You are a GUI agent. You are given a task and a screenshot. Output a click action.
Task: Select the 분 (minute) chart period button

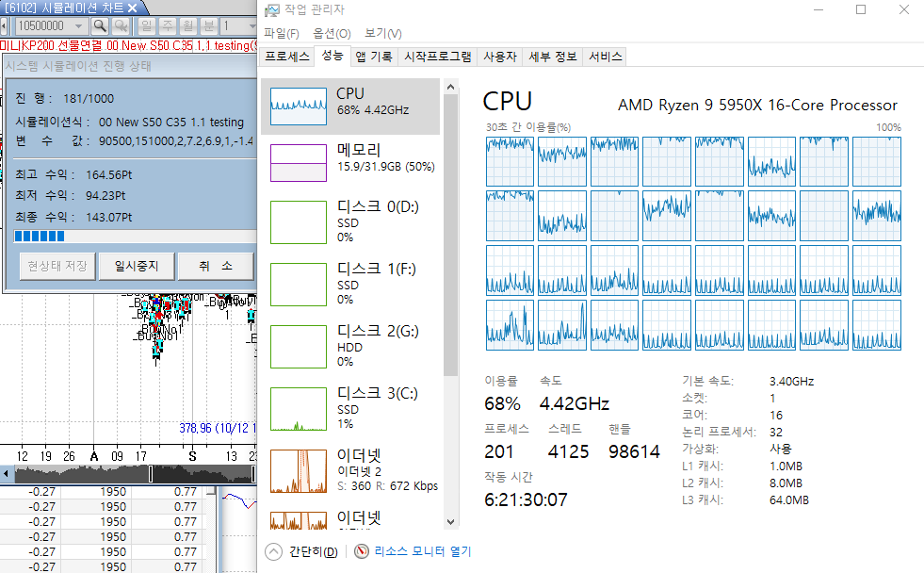click(209, 25)
